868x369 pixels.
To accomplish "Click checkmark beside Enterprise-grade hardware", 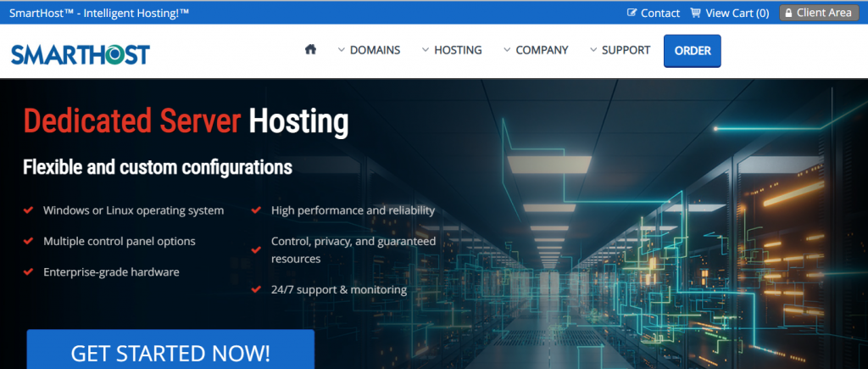I will 28,272.
